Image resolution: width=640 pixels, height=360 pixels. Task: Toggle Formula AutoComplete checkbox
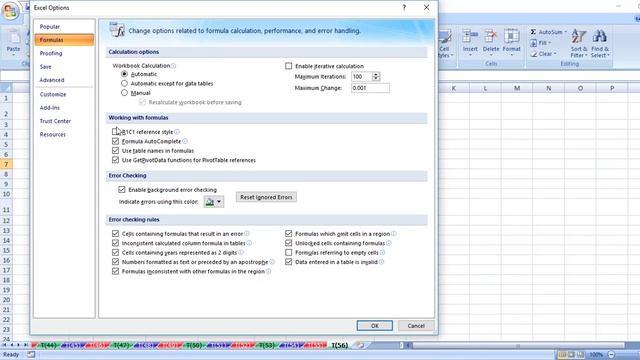[116, 141]
